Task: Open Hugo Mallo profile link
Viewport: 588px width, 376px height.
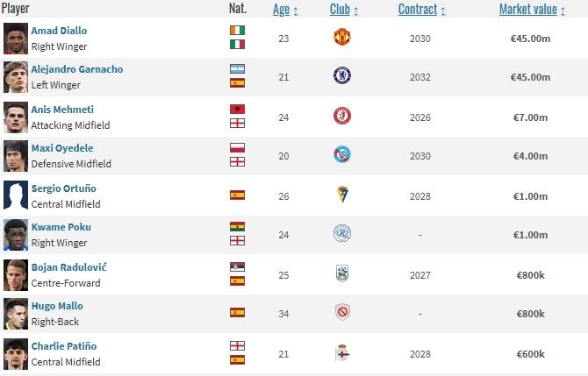Action: coord(57,306)
